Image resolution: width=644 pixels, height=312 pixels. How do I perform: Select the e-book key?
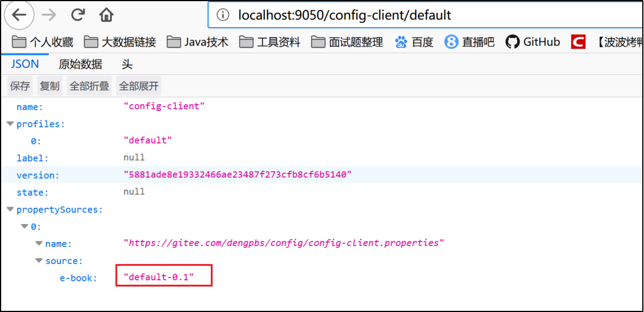tap(78, 278)
